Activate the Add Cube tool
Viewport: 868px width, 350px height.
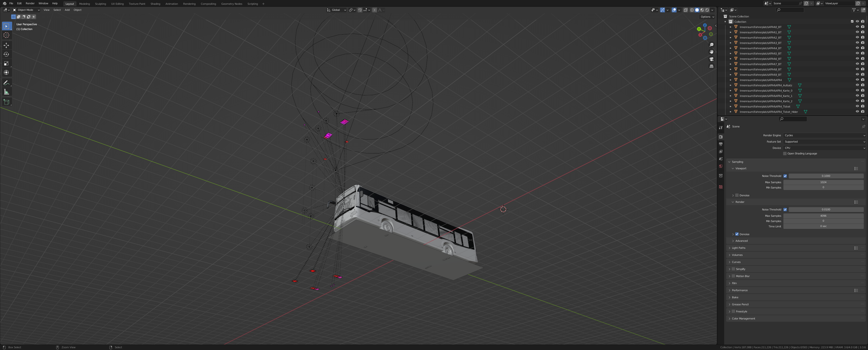pyautogui.click(x=6, y=102)
